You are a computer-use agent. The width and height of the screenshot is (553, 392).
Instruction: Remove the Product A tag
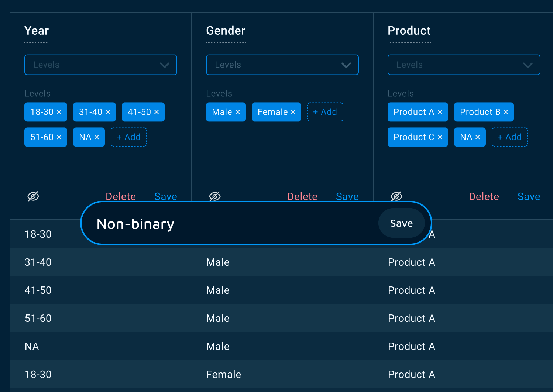440,112
